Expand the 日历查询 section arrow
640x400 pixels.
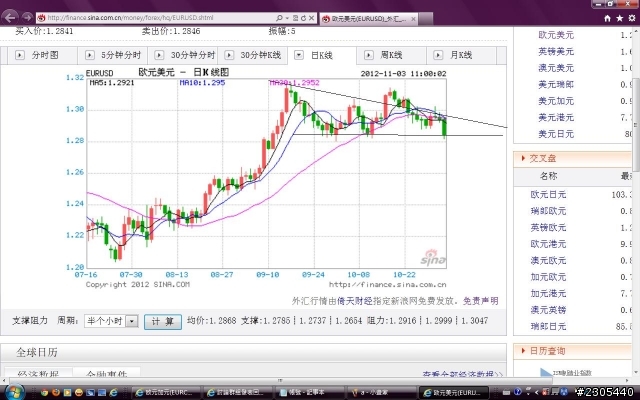tap(523, 351)
